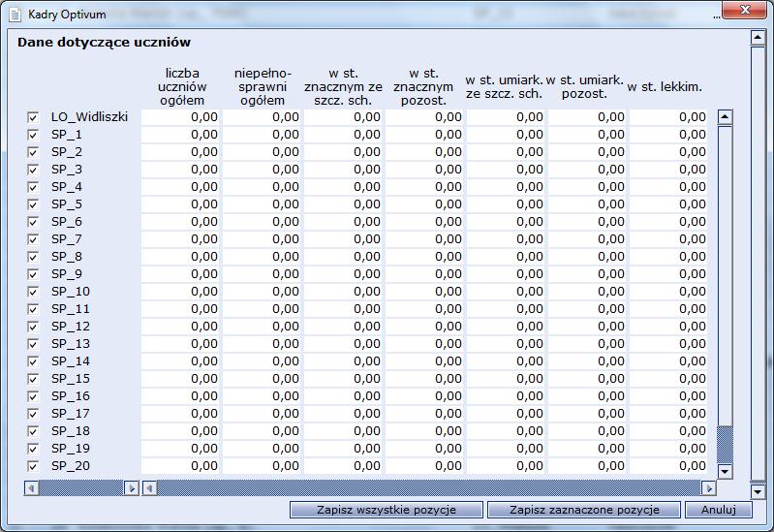Image resolution: width=774 pixels, height=532 pixels.
Task: Toggle the SP_16 checkbox
Action: pos(33,396)
